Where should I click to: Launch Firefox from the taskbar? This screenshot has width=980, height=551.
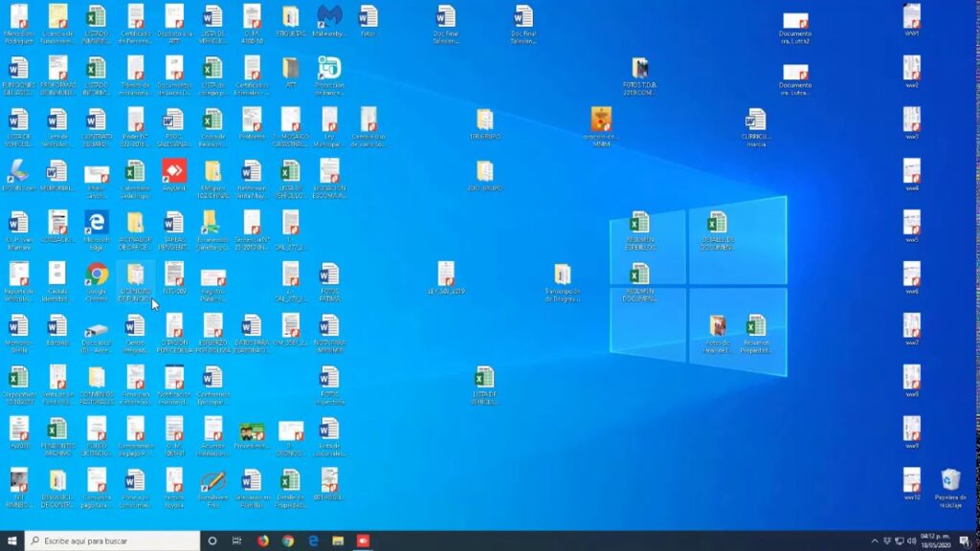(263, 540)
